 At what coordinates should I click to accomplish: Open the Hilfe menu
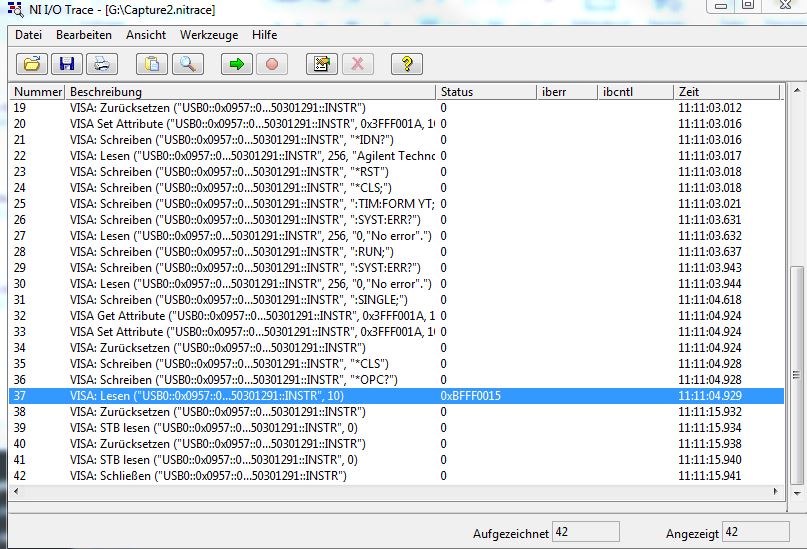(x=265, y=35)
